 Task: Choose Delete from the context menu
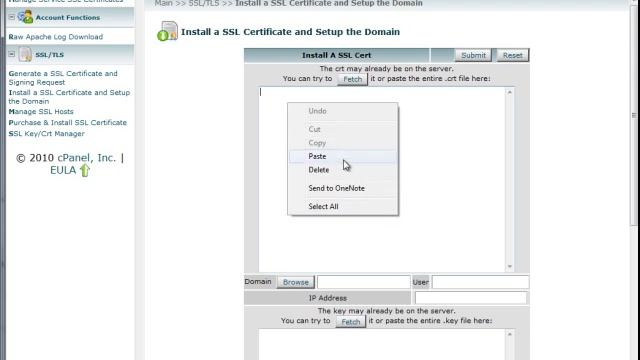343,170
